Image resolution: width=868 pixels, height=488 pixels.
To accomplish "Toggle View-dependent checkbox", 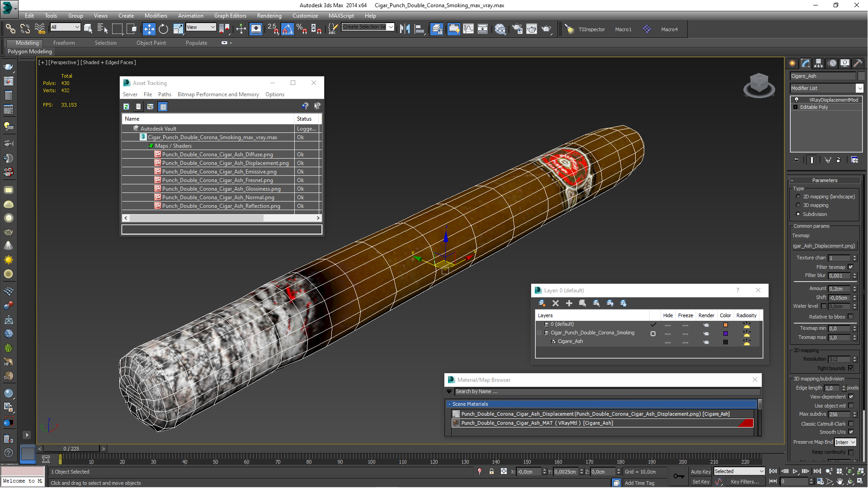I will click(851, 397).
